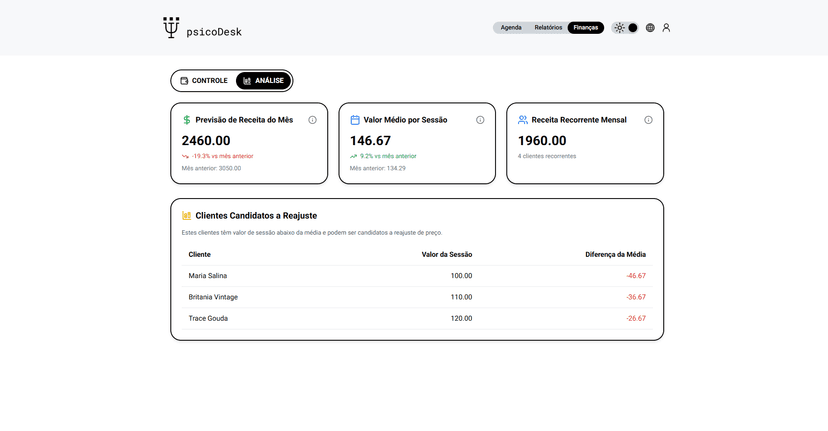
Task: Click the Valor da Sessão column header
Action: click(447, 254)
